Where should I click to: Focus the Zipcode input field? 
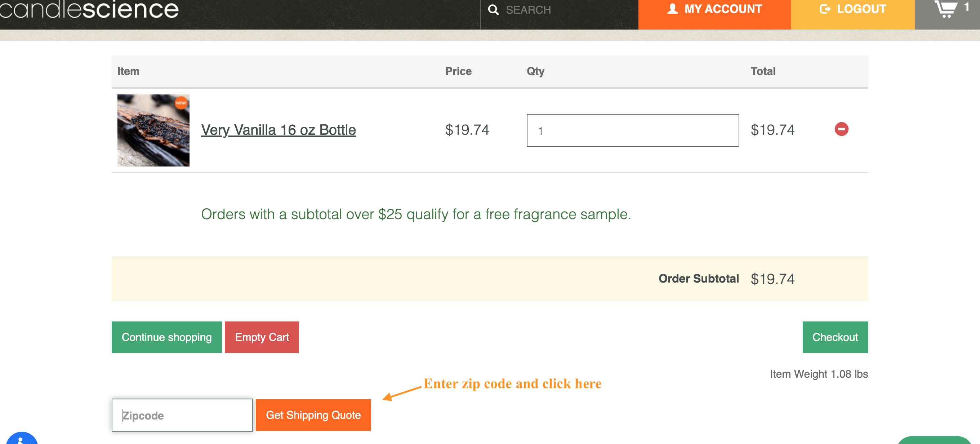182,415
